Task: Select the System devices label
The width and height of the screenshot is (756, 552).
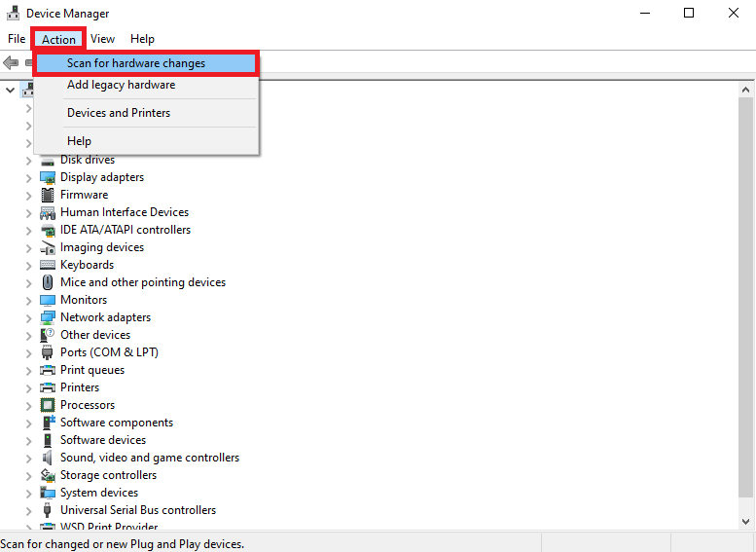Action: [99, 493]
